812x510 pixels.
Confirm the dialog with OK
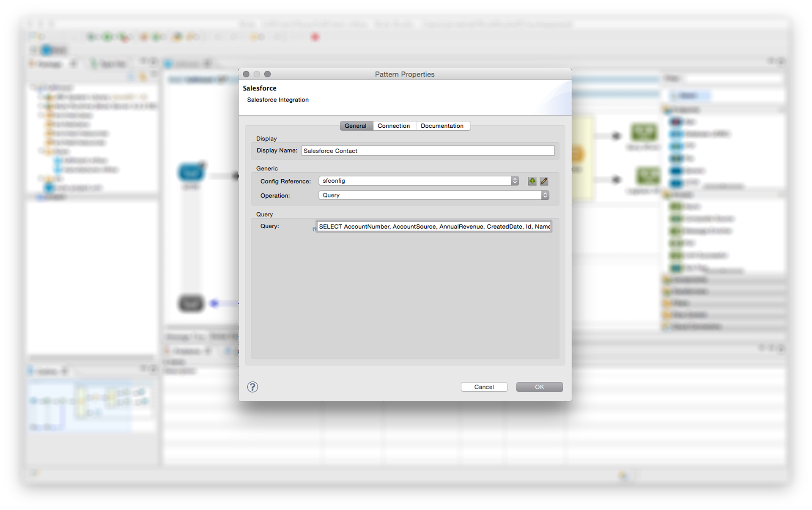[x=539, y=387]
